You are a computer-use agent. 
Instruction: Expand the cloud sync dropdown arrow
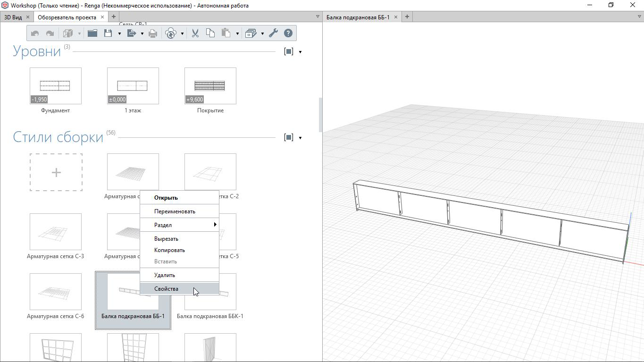point(182,34)
